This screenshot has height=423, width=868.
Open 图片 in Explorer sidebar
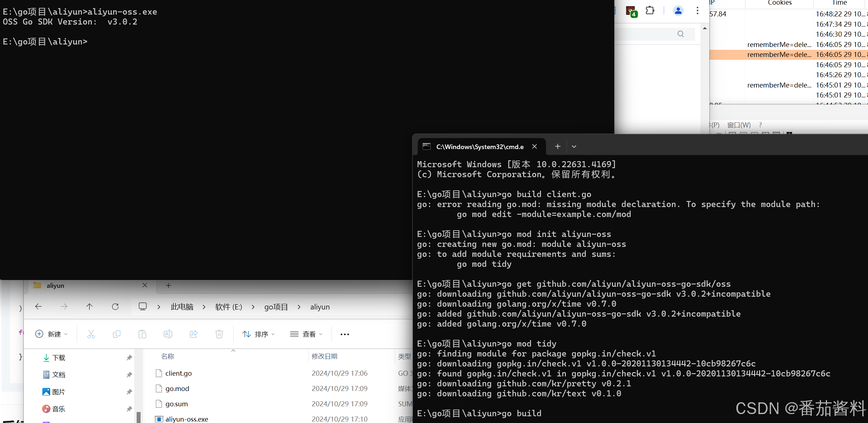pyautogui.click(x=59, y=392)
